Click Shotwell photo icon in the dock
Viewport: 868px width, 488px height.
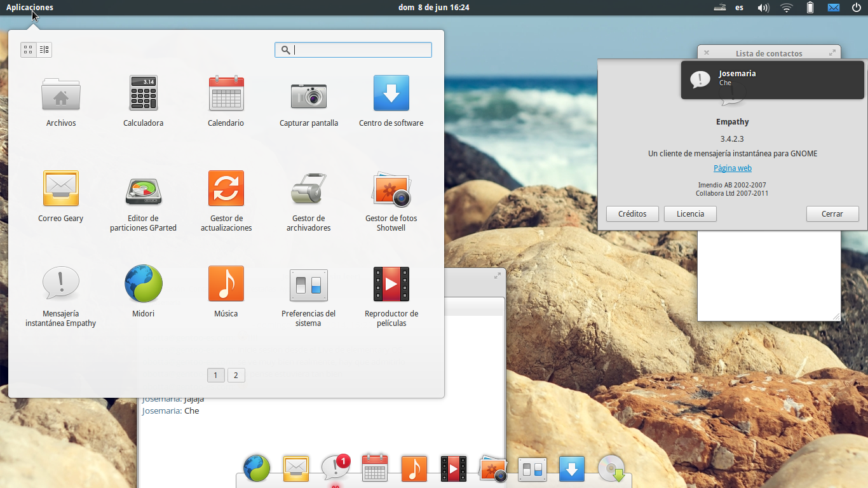click(493, 469)
